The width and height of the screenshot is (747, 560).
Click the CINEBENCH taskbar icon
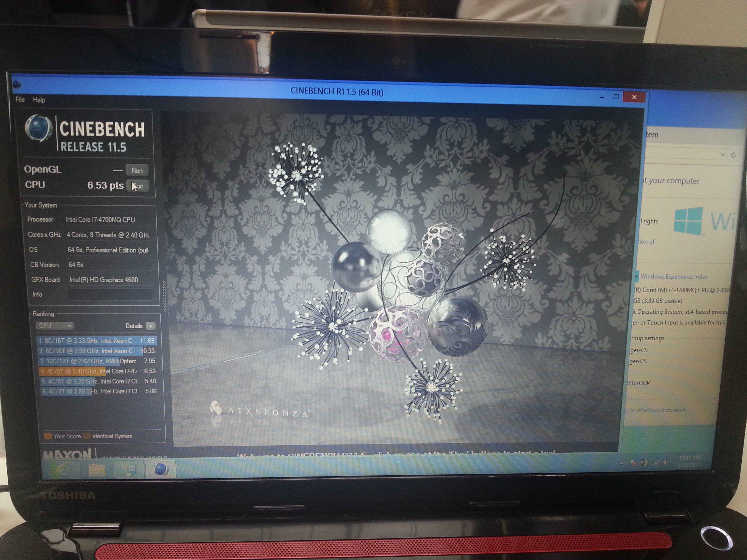[161, 470]
